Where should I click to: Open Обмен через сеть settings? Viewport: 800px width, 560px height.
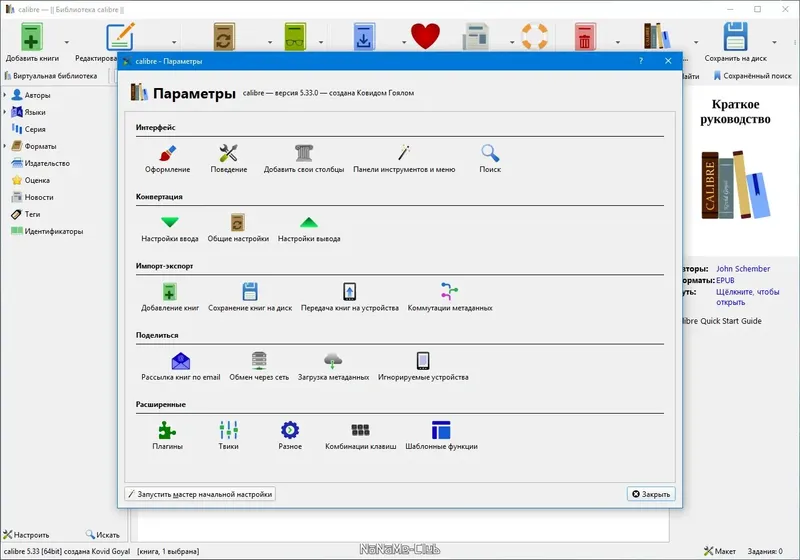click(x=259, y=367)
